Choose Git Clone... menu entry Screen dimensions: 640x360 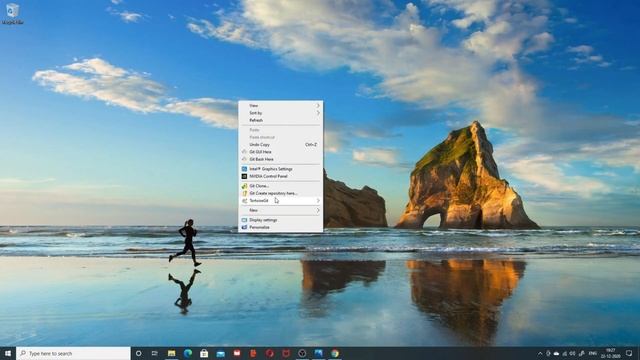pos(280,186)
